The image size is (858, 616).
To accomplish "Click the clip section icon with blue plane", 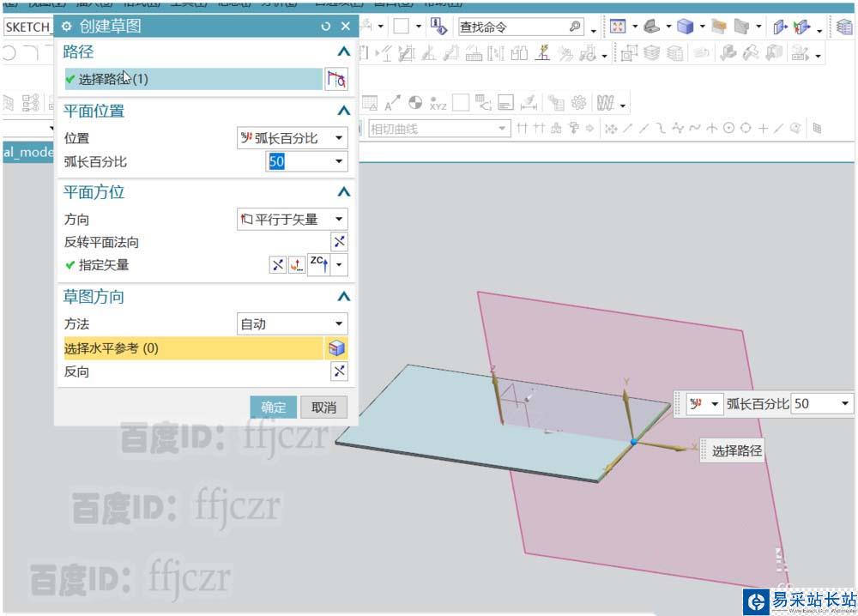I will 779,27.
